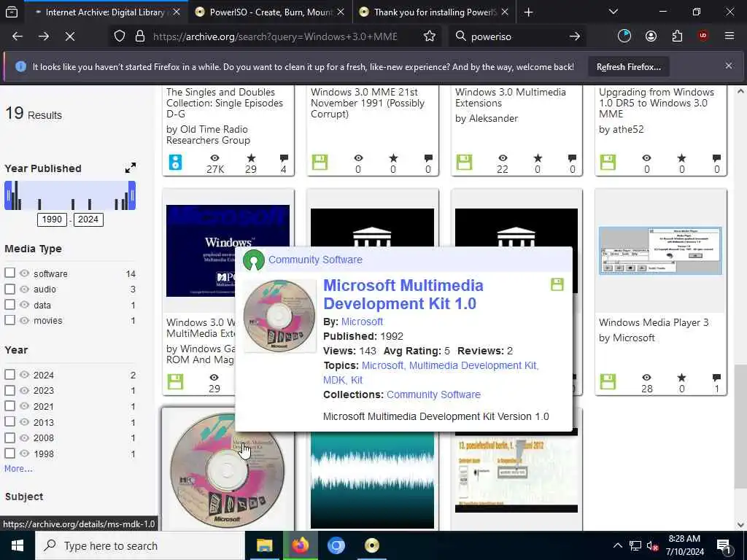747x560 pixels.
Task: Close the Internet Archive tab
Action: tap(177, 12)
